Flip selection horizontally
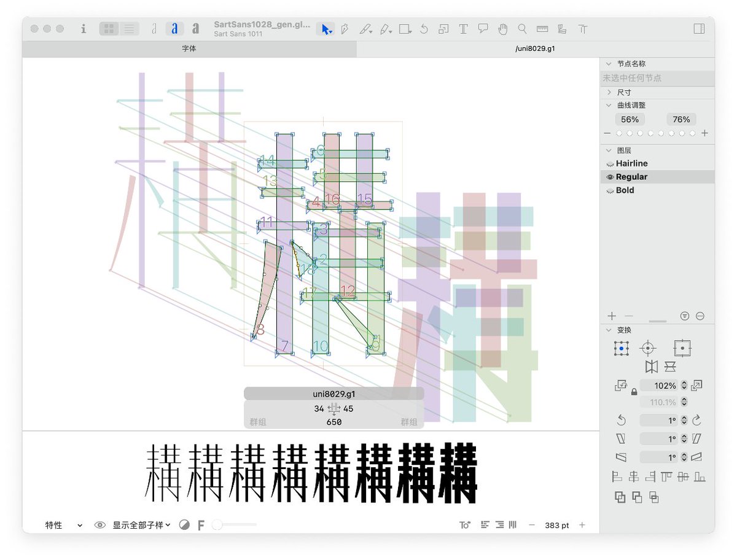 pos(651,367)
